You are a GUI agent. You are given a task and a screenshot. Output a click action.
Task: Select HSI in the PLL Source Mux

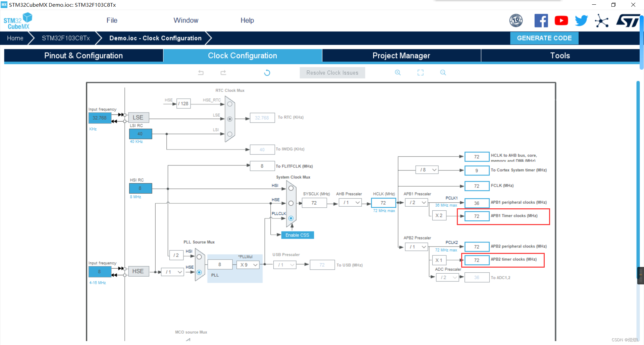pyautogui.click(x=199, y=257)
